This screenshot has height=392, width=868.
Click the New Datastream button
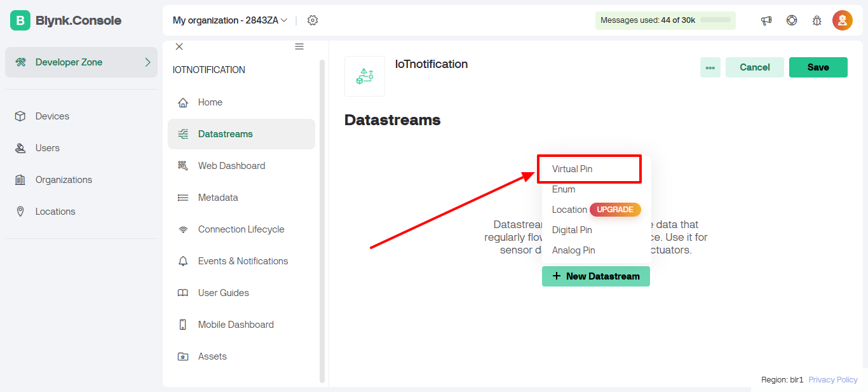click(596, 276)
